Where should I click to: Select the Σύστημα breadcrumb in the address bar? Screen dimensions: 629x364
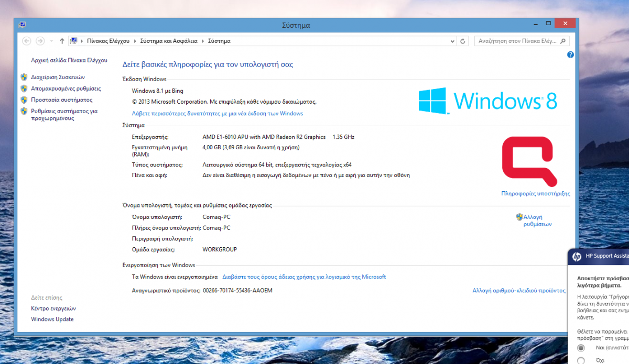tap(219, 41)
